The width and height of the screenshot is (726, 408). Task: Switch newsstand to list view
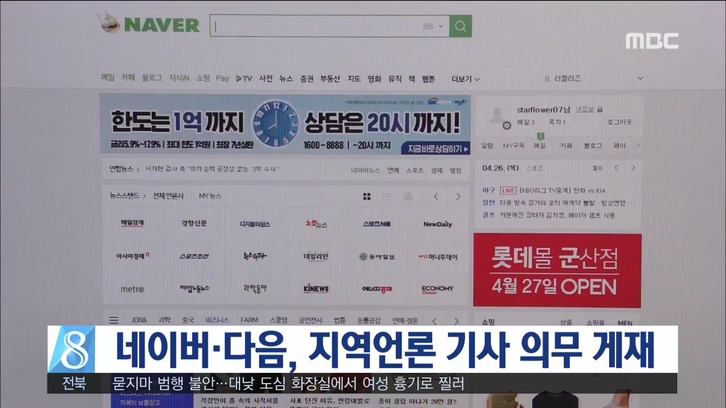pos(387,197)
